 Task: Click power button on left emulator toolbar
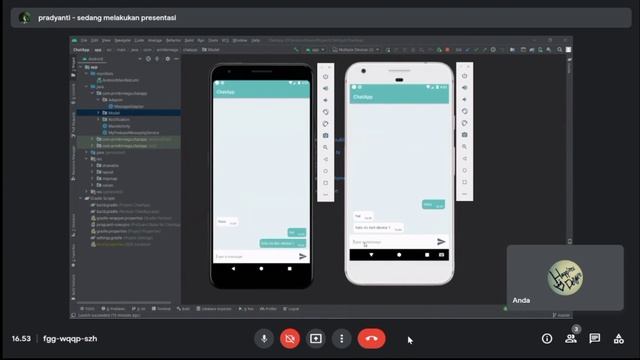tap(325, 77)
